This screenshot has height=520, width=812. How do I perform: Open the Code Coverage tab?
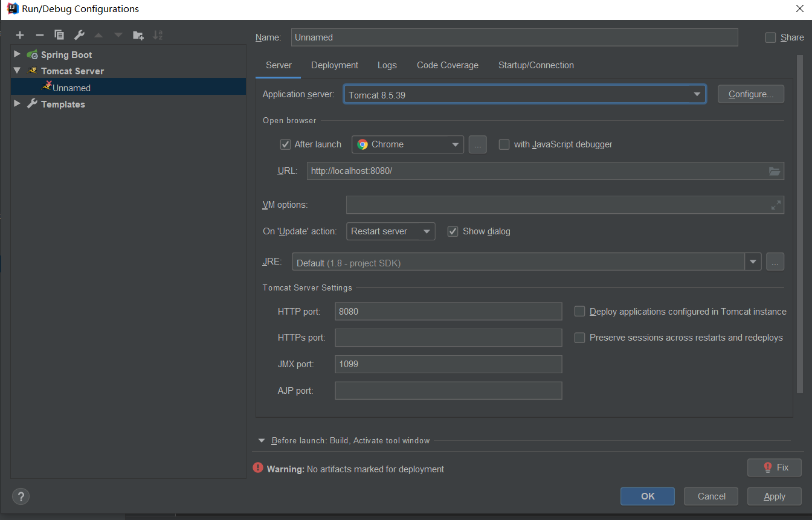(x=448, y=65)
